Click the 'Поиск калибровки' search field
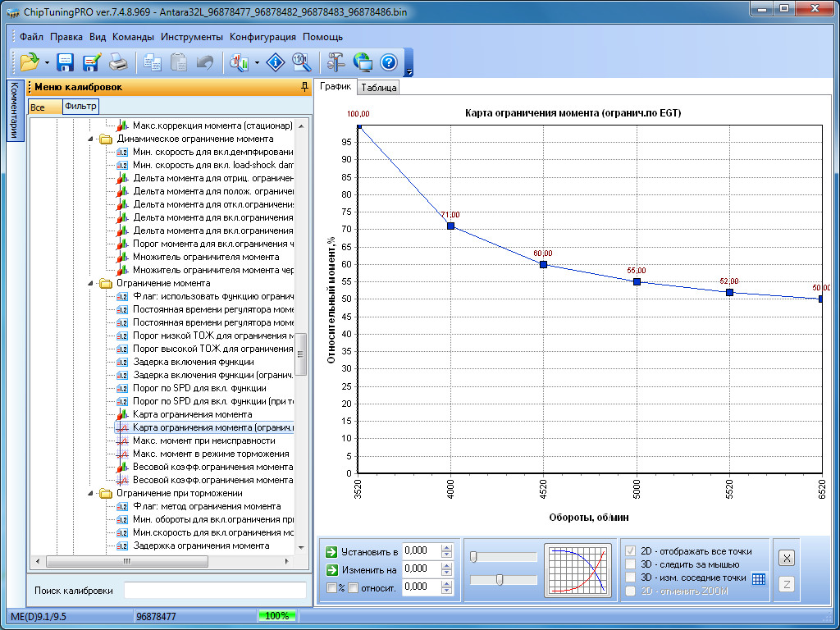The width and height of the screenshot is (840, 630). pos(214,591)
